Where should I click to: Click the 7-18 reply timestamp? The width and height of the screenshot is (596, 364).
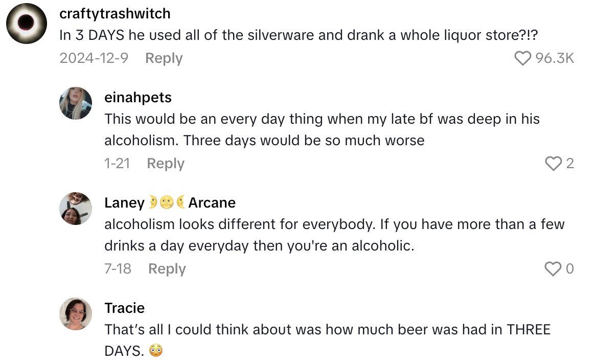pos(118,269)
